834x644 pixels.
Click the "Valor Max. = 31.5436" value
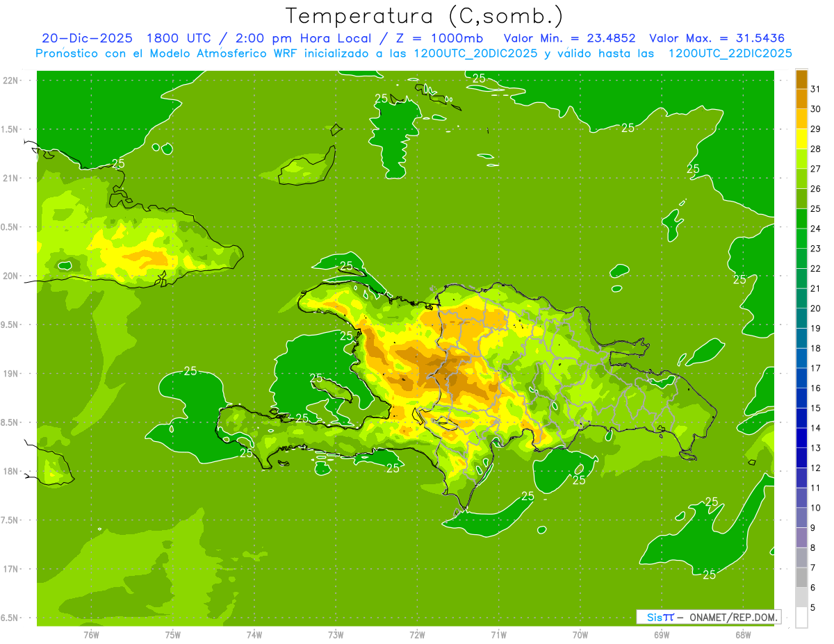(x=716, y=38)
